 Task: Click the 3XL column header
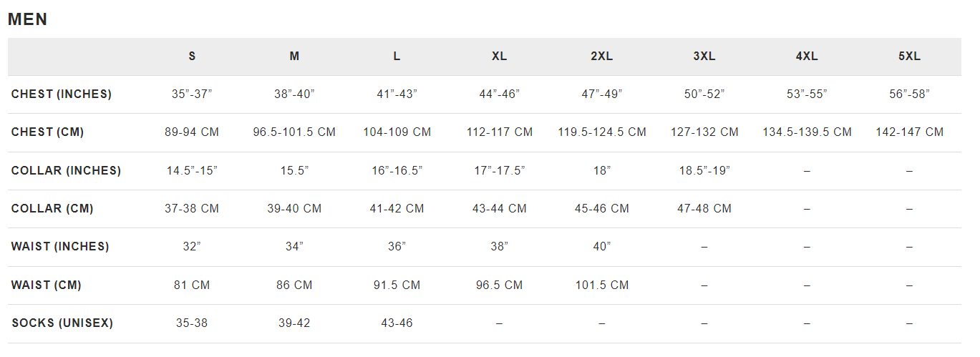tap(704, 57)
